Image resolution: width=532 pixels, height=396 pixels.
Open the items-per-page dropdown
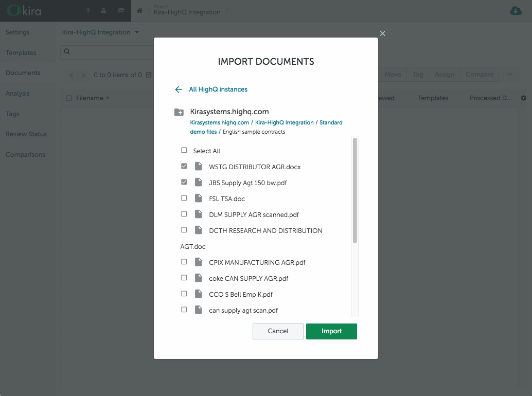[x=149, y=75]
